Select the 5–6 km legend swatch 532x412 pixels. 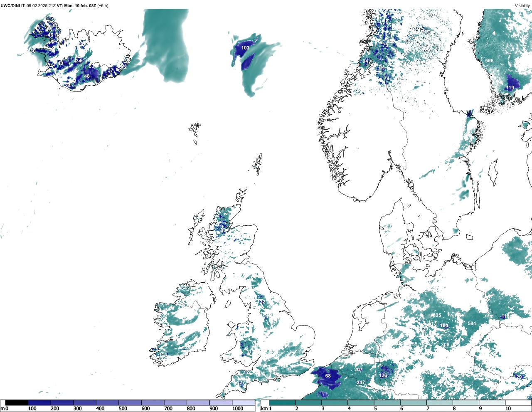point(387,403)
